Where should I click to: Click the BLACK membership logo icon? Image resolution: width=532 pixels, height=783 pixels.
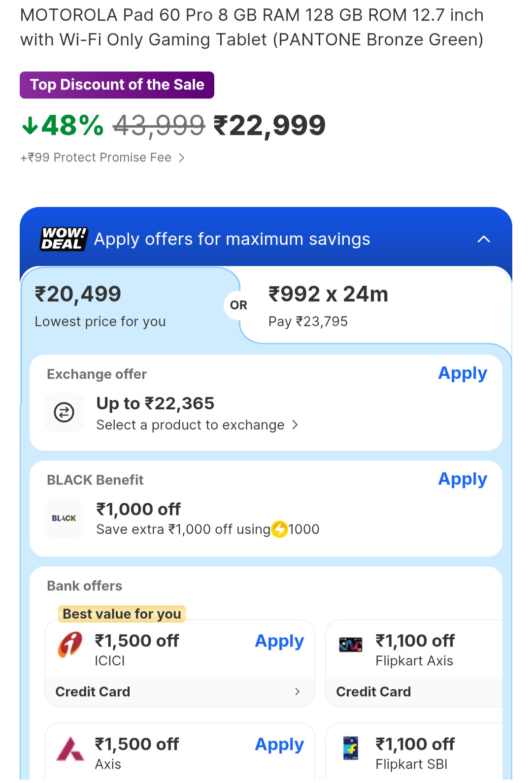pyautogui.click(x=64, y=518)
